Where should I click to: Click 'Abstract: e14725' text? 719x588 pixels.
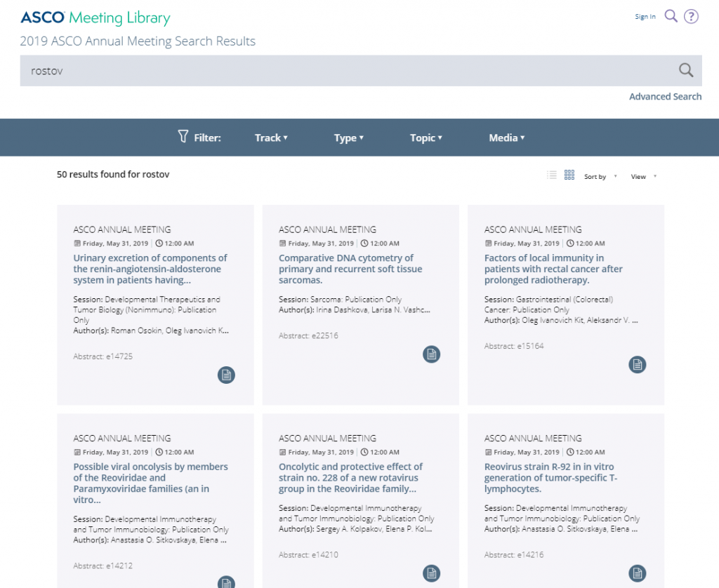pos(103,356)
